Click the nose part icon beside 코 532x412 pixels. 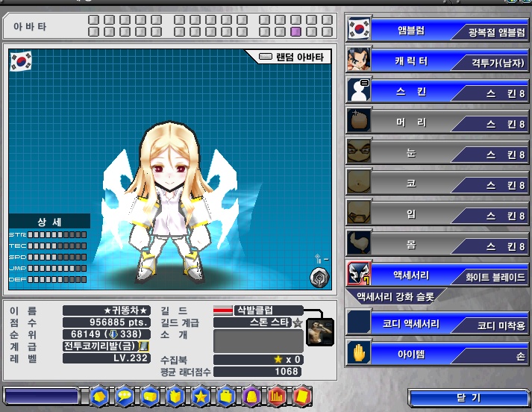(x=359, y=181)
